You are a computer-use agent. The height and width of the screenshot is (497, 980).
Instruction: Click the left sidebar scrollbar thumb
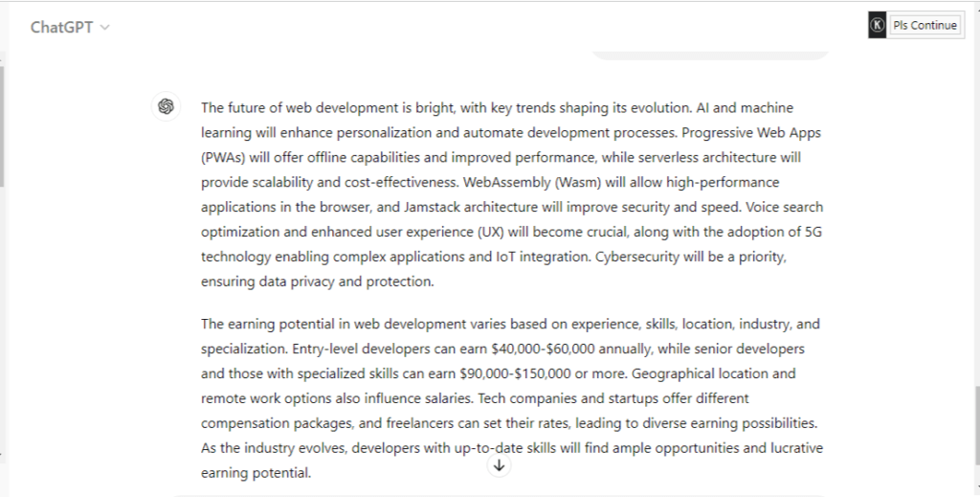[x=2, y=125]
